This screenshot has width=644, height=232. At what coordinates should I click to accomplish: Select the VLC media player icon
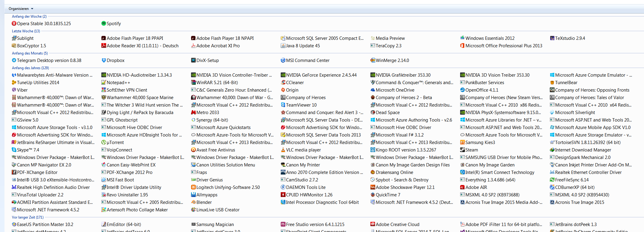click(283, 150)
